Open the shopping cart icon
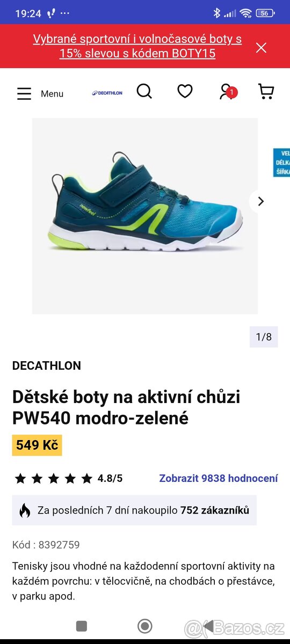Screen dimensions: 290x644 click(266, 92)
